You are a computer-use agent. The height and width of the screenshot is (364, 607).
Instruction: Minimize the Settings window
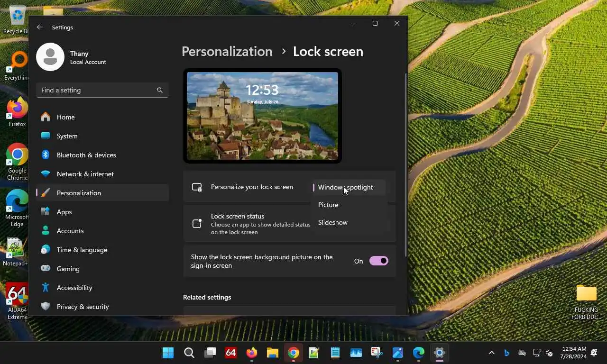point(353,23)
